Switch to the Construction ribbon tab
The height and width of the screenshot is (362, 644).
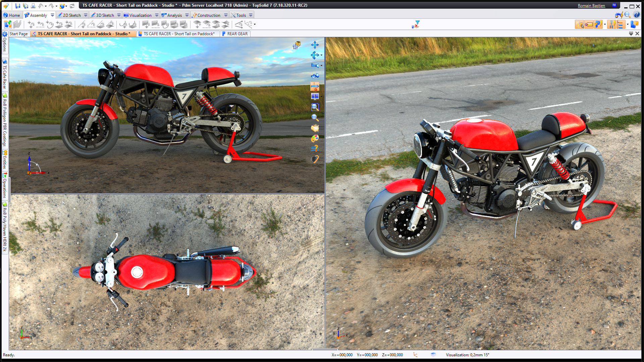(209, 15)
